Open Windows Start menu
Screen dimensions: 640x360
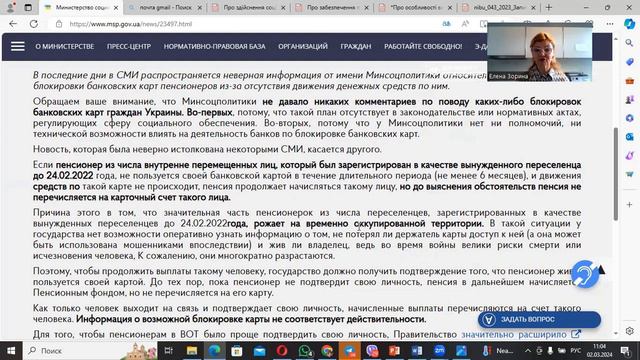(11, 351)
